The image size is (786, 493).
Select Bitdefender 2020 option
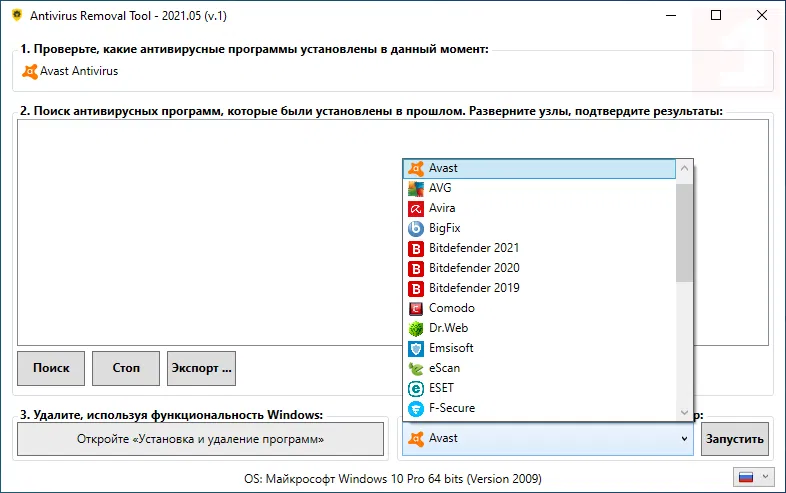(x=539, y=268)
